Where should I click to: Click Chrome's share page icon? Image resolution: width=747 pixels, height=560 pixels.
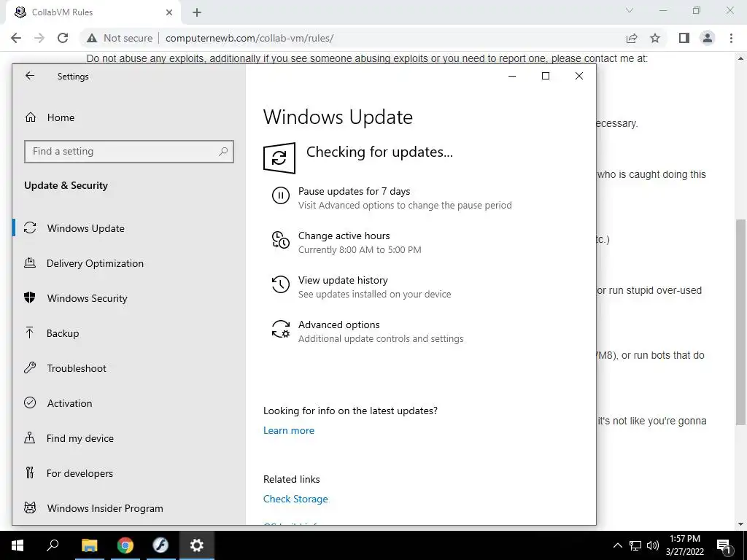coord(632,38)
